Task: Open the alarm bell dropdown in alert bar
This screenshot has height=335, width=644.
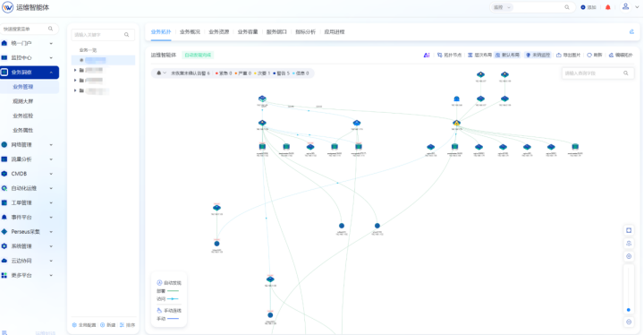Action: (161, 73)
